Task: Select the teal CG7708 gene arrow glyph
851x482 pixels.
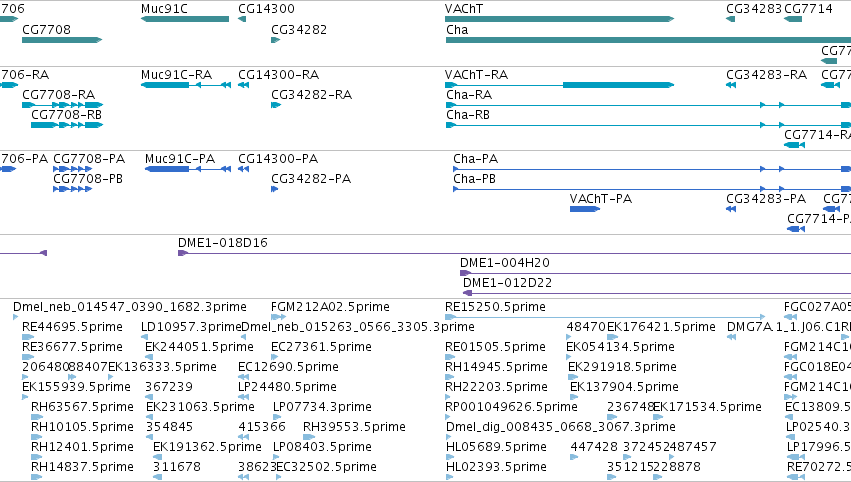Action: tap(62, 40)
